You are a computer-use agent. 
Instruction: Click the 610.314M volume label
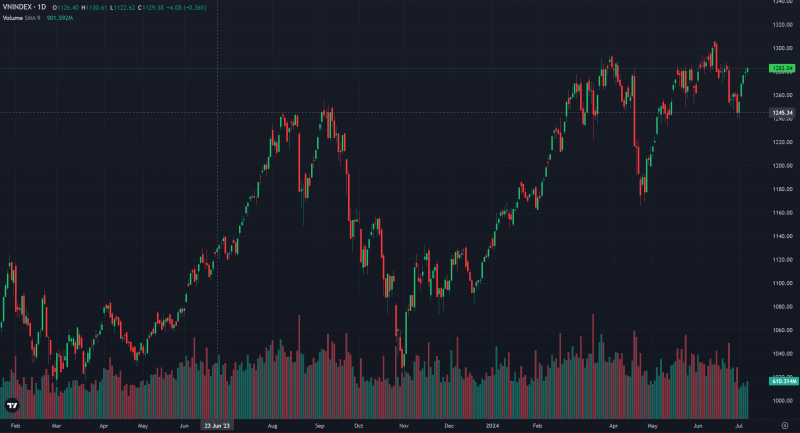(783, 381)
